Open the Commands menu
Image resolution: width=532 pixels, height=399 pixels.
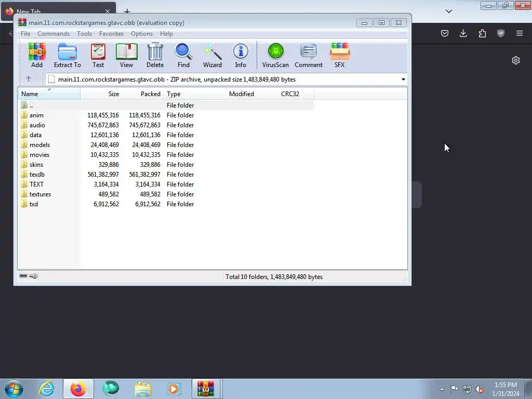(x=54, y=34)
